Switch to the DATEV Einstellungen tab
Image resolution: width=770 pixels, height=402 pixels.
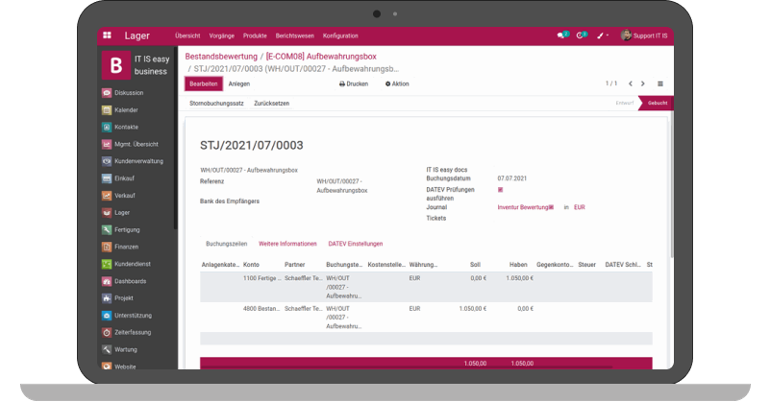pyautogui.click(x=356, y=243)
